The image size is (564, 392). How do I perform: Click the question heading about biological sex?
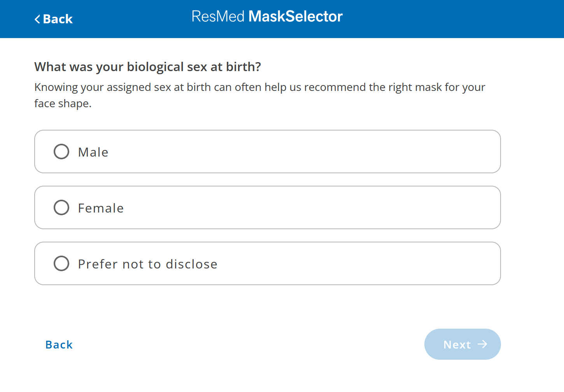(x=147, y=66)
